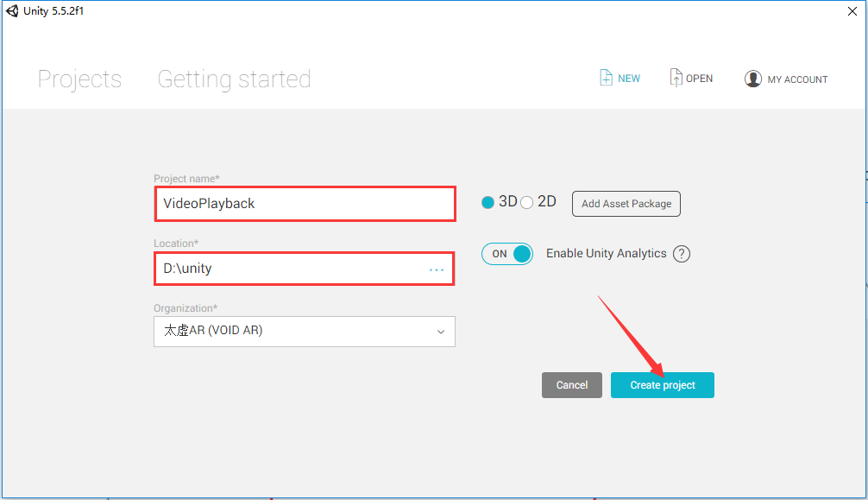Click the New project document icon
Viewport: 868px width, 500px height.
(607, 78)
